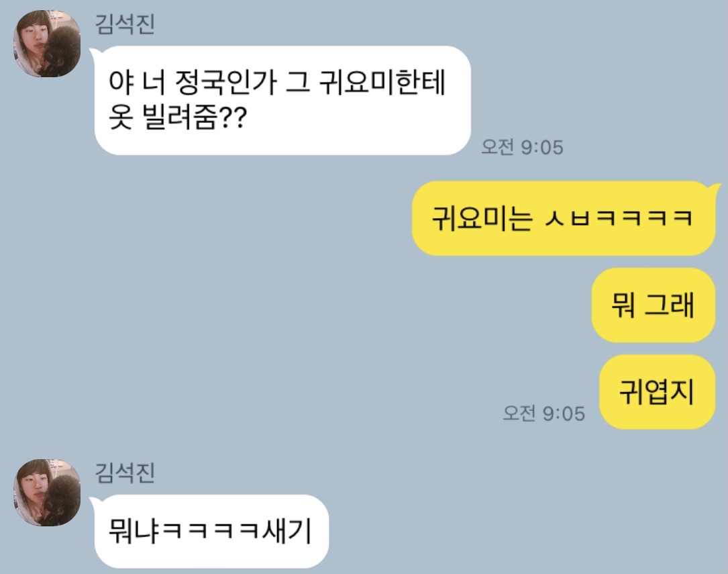The height and width of the screenshot is (574, 728).
Task: Select the yellow bubble '뭐 그래'
Action: [654, 305]
